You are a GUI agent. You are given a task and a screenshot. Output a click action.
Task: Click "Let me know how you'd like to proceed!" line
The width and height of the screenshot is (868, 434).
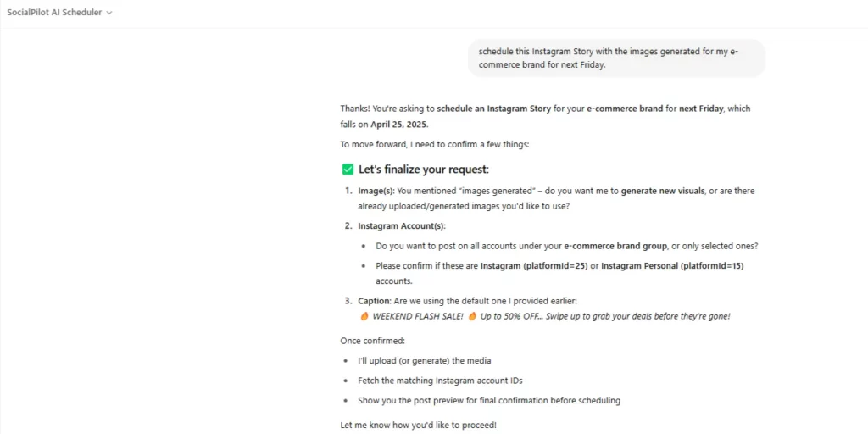point(418,426)
